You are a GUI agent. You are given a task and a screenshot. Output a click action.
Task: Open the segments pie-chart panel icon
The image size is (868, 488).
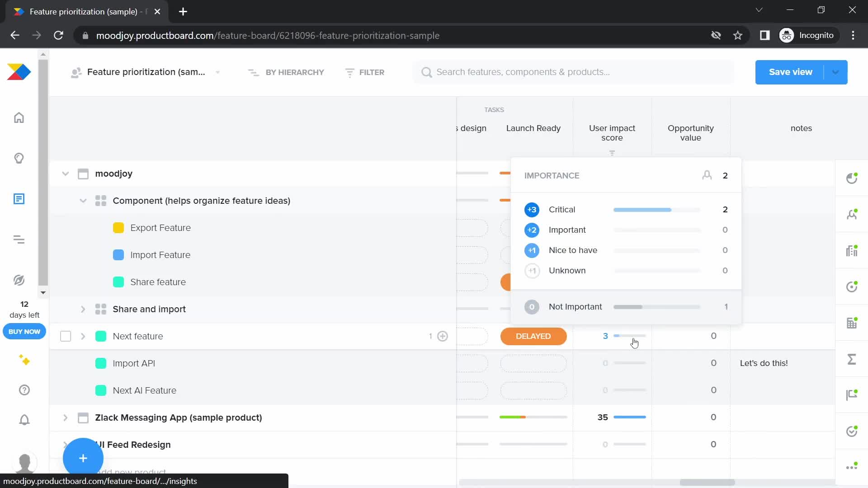(852, 178)
